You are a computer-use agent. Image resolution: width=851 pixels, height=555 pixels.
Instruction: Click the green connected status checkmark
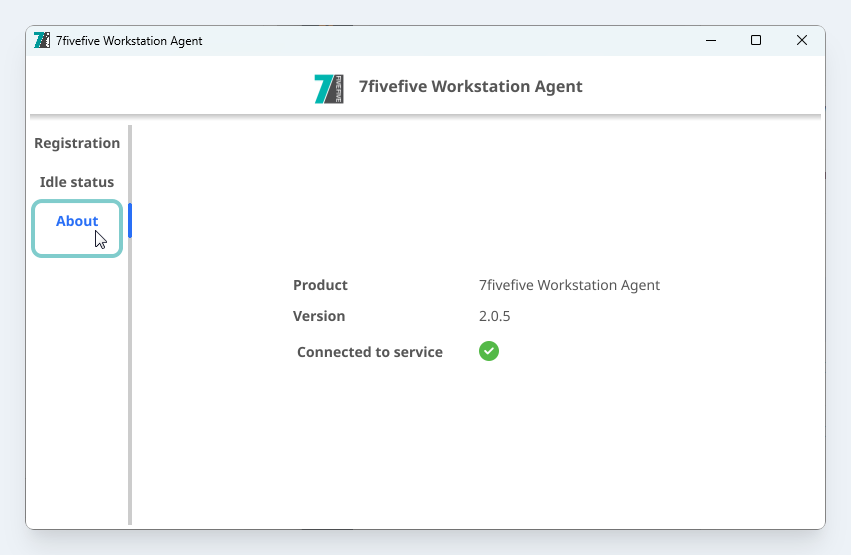(x=489, y=351)
